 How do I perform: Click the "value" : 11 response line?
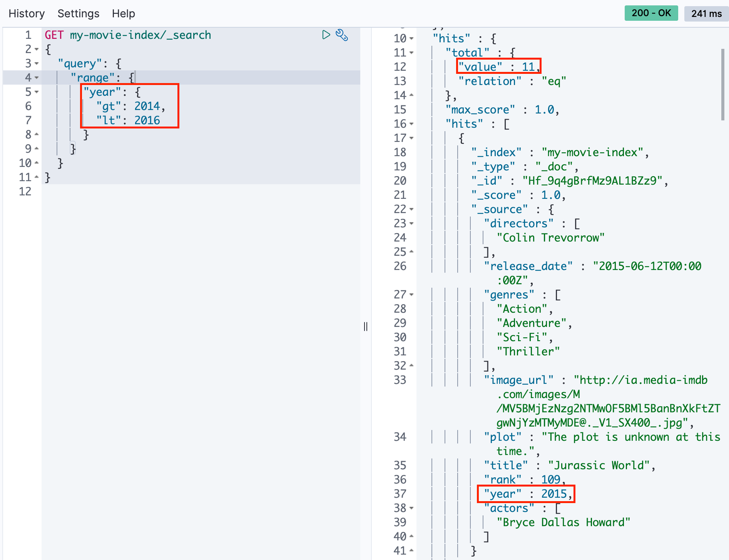(499, 67)
